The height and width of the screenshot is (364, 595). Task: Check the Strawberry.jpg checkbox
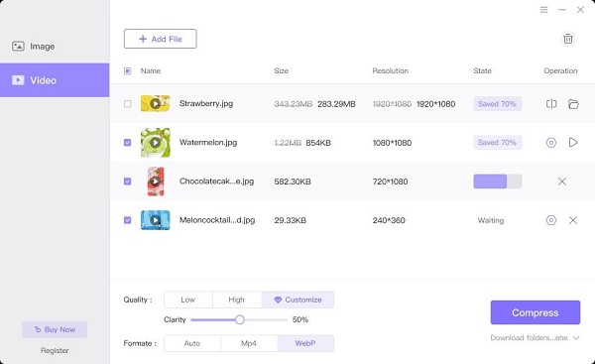point(128,103)
